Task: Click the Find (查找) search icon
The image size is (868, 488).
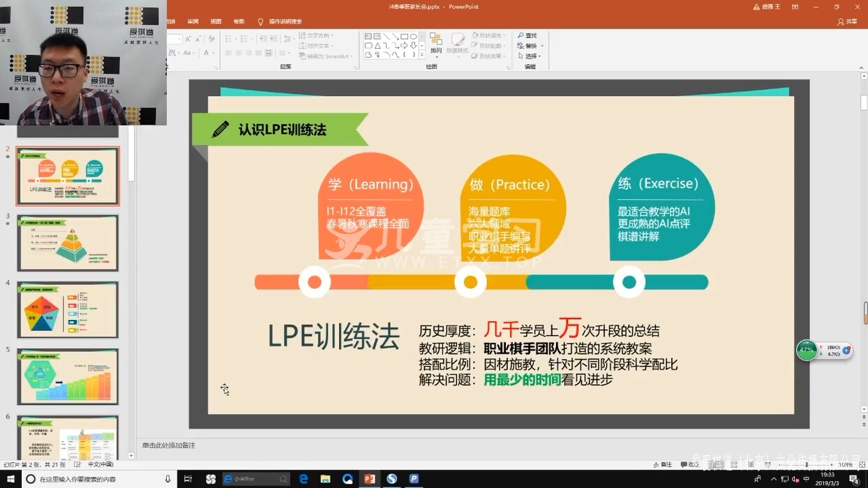Action: coord(521,36)
